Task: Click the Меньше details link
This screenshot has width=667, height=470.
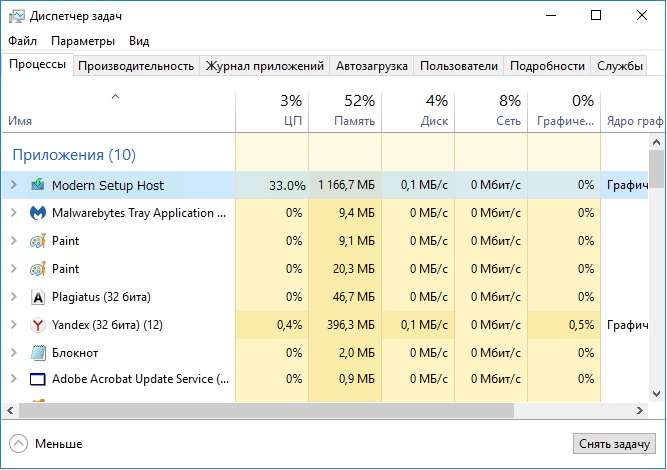Action: (58, 444)
